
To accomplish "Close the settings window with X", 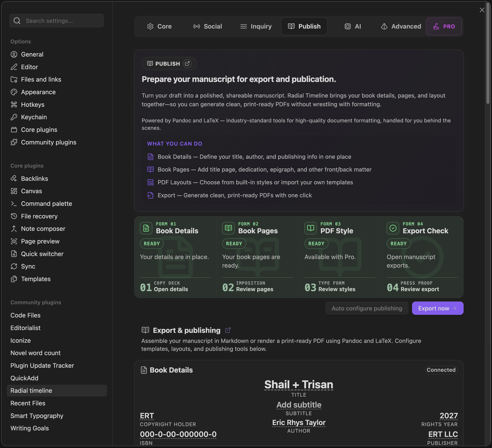I will (482, 10).
